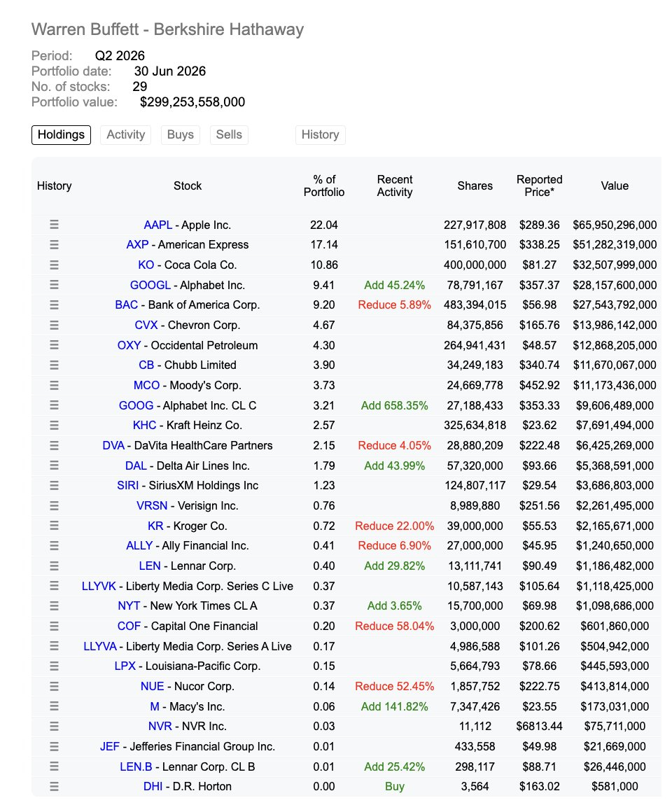Select the Holdings tab

(61, 134)
